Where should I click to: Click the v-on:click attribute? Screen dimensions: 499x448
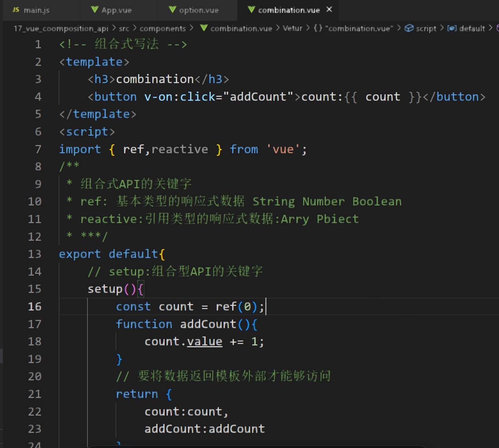point(180,97)
